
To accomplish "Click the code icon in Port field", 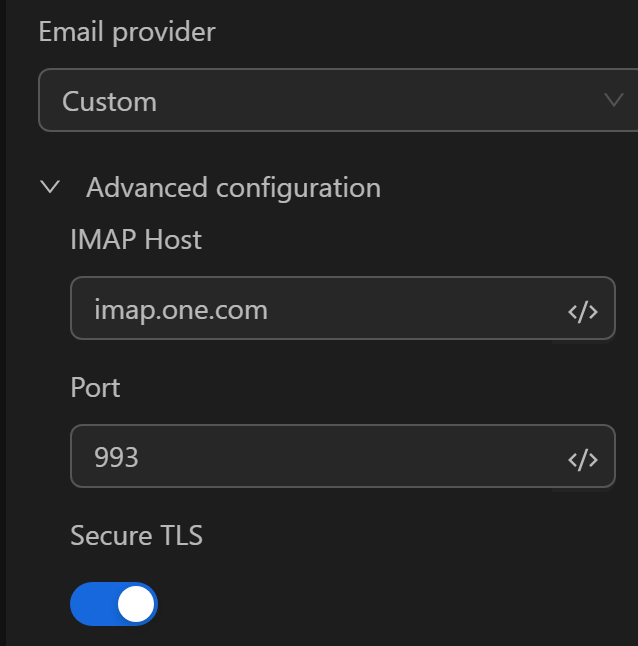I will click(583, 459).
